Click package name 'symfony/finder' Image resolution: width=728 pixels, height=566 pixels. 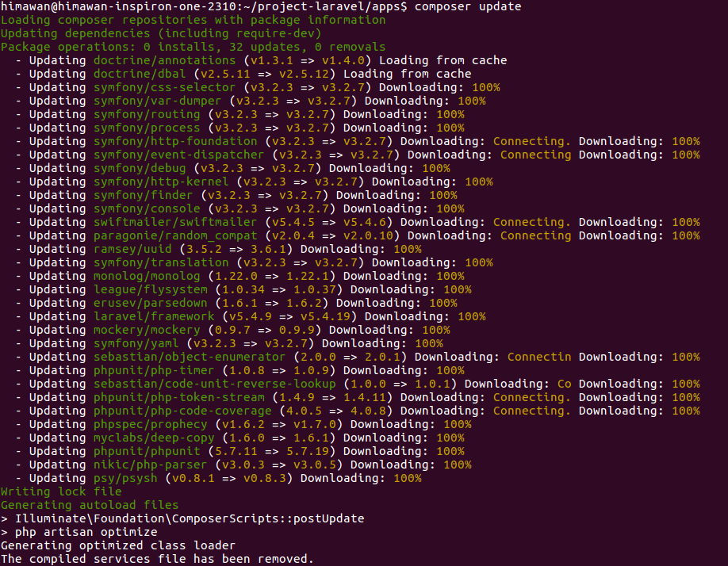(143, 195)
